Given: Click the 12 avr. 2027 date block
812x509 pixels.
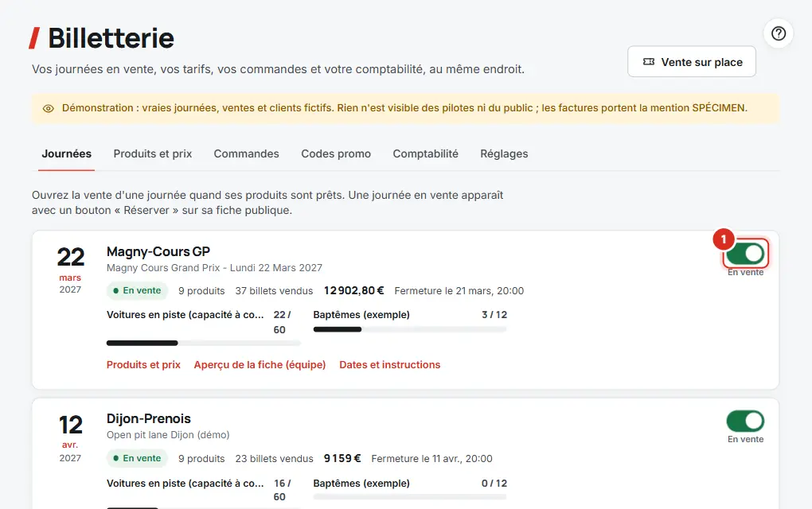Looking at the screenshot, I should pyautogui.click(x=70, y=437).
